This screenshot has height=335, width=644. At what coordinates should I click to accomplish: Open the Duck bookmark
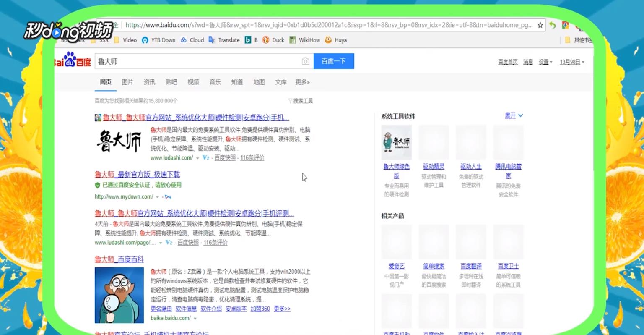273,40
